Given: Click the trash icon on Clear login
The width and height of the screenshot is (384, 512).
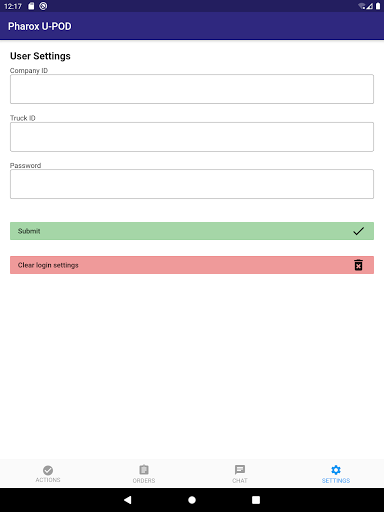Looking at the screenshot, I should pyautogui.click(x=358, y=265).
